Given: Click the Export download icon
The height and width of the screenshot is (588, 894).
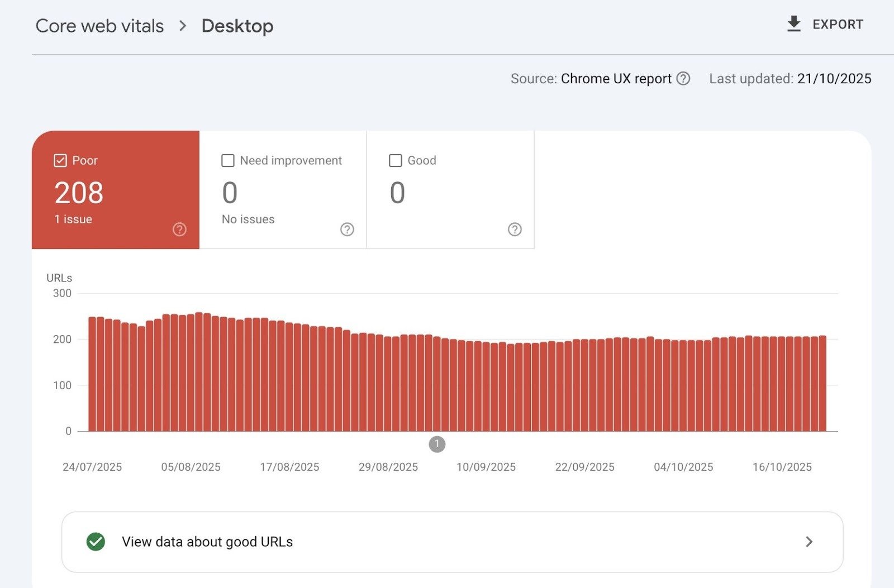Looking at the screenshot, I should pyautogui.click(x=794, y=23).
